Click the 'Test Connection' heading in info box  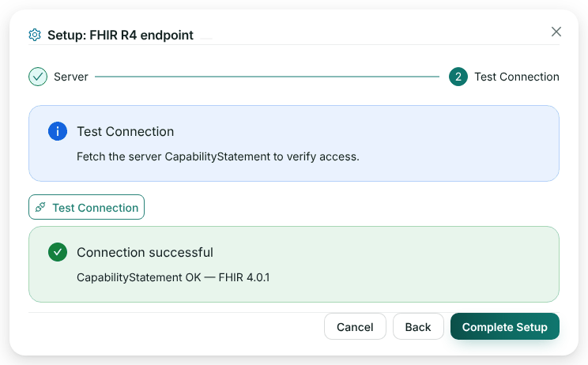point(125,131)
